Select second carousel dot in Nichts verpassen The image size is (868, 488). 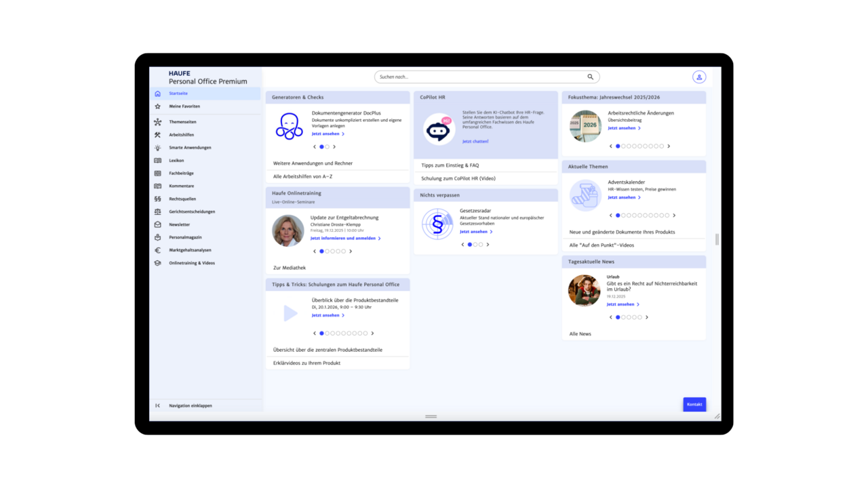point(475,245)
